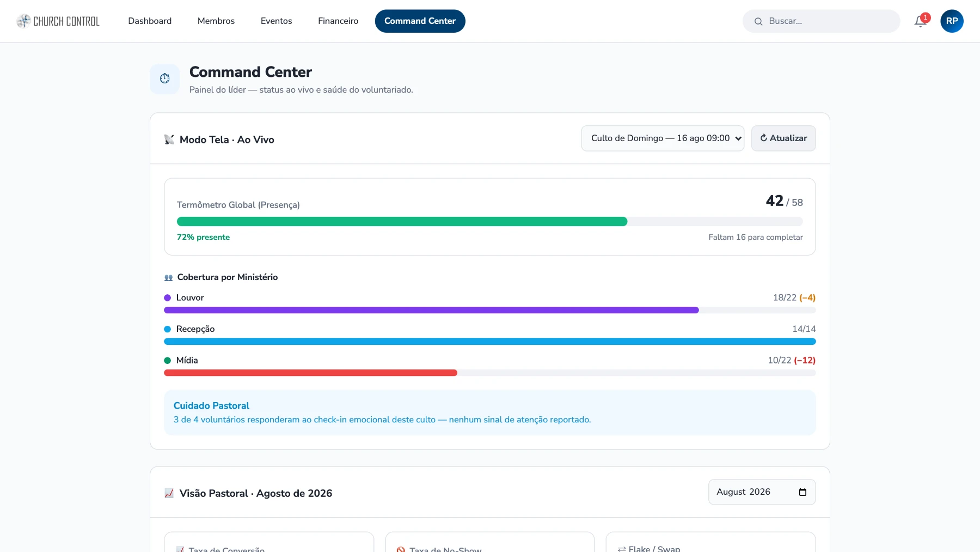Screen dimensions: 980x552
Task: Select the Command Center nav pill
Action: point(420,21)
